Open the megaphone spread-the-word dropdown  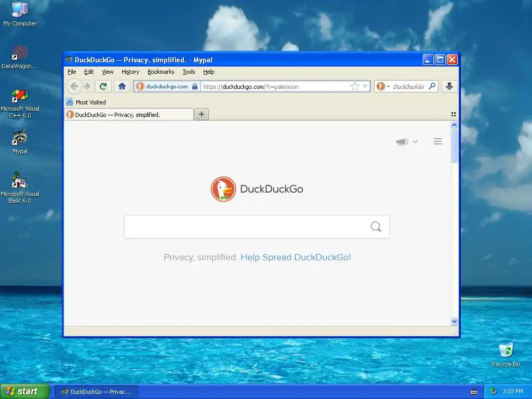406,142
